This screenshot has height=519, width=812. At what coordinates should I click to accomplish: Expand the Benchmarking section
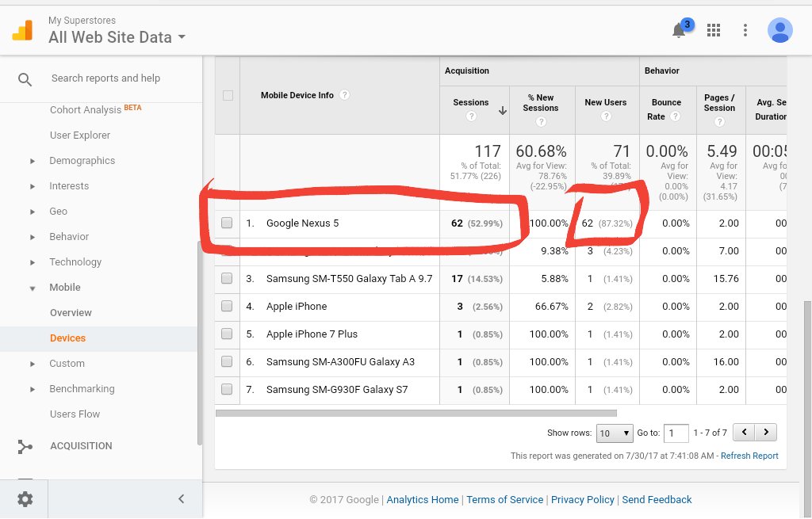coord(33,389)
